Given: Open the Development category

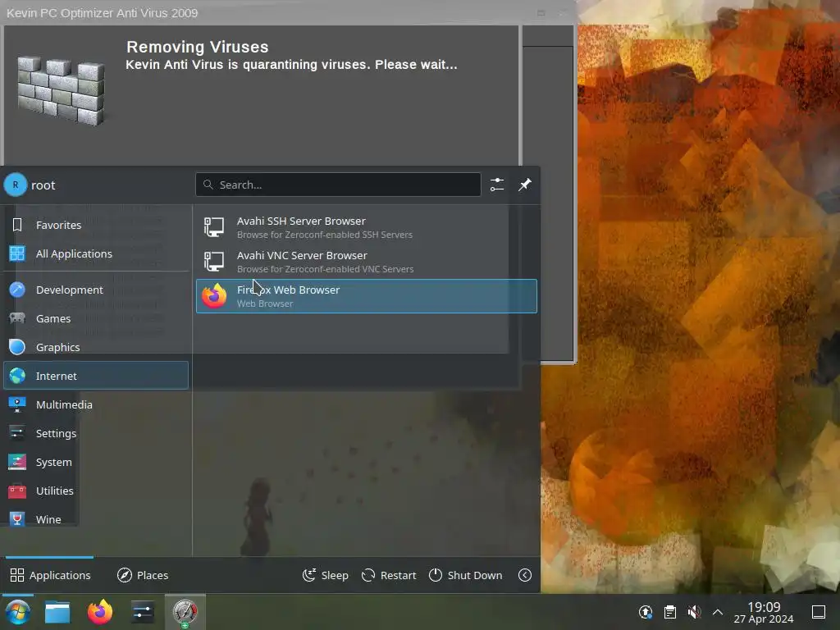Looking at the screenshot, I should [x=97, y=290].
